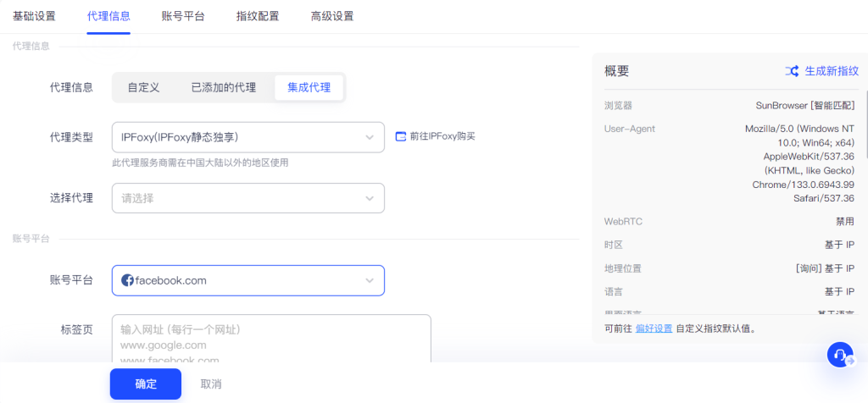Click the IPFoxy purchase window icon

(x=402, y=135)
